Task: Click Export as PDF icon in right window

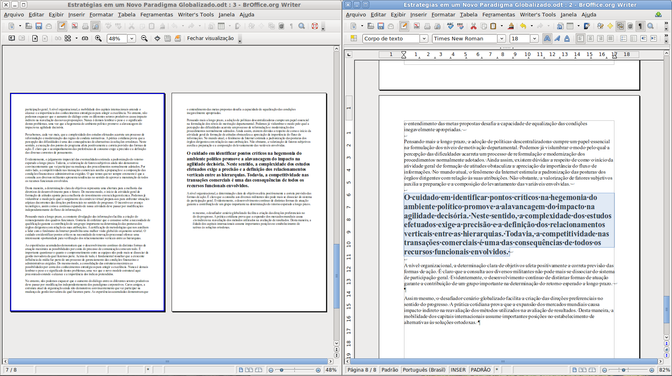Action: [x=417, y=26]
